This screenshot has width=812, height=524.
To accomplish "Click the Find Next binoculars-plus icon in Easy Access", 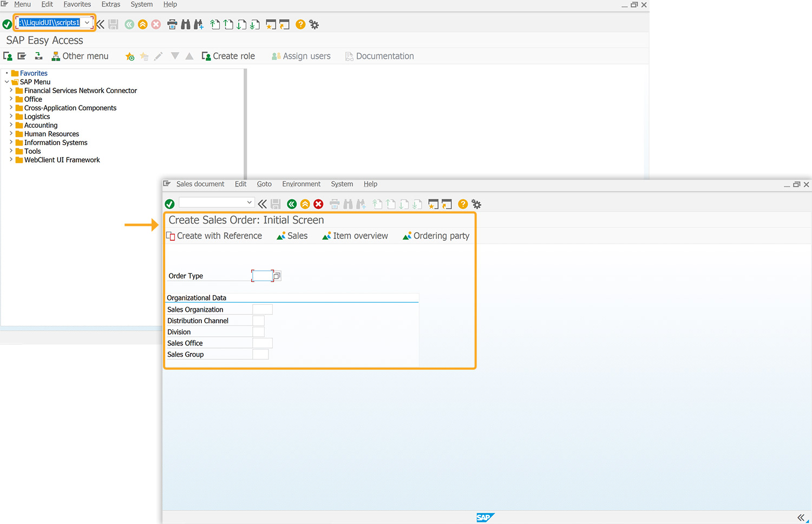I will tap(199, 24).
